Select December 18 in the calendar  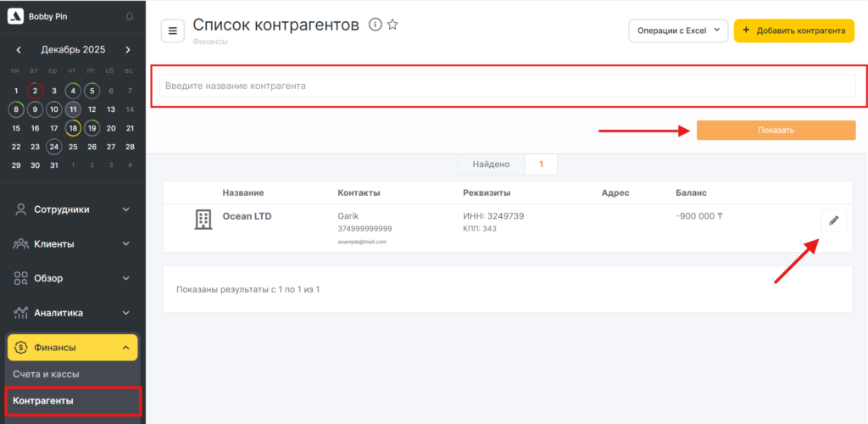74,129
